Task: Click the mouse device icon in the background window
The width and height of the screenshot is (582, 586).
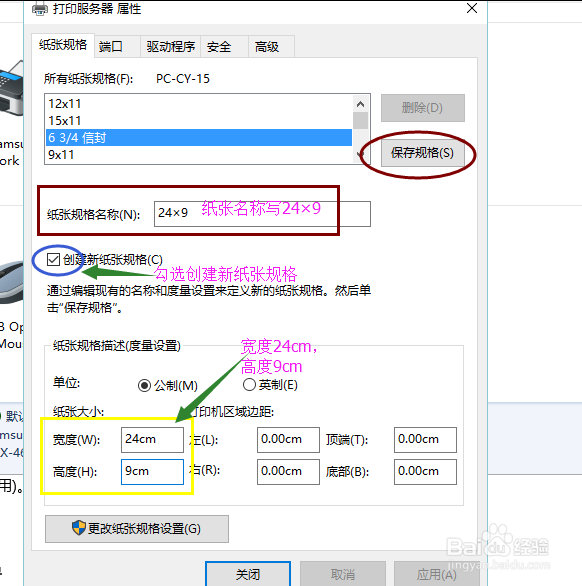Action: click(x=12, y=283)
